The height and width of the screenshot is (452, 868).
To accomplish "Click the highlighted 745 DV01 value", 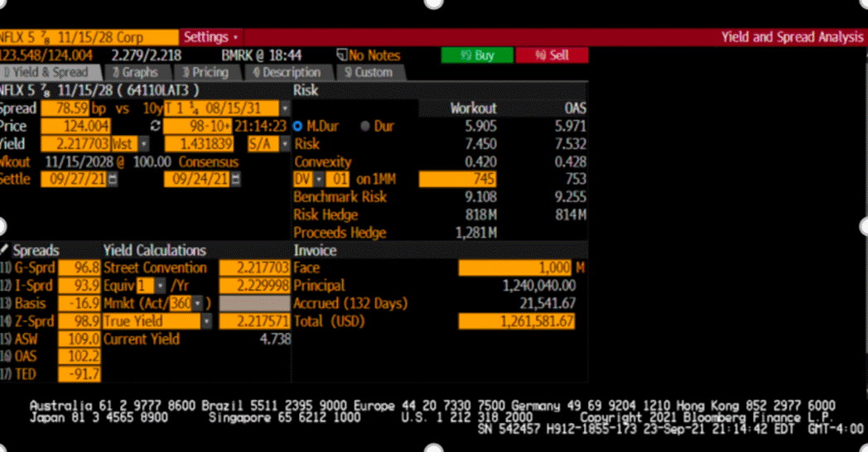I will [457, 180].
